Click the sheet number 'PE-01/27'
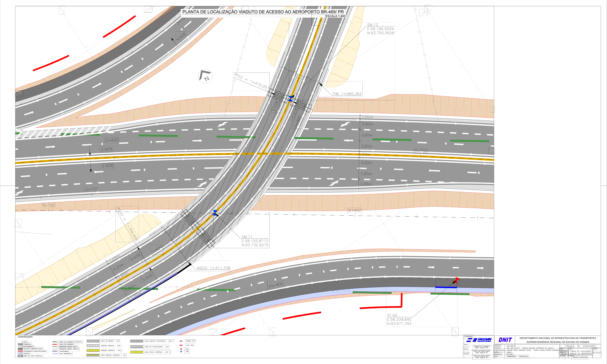 [x=597, y=353]
